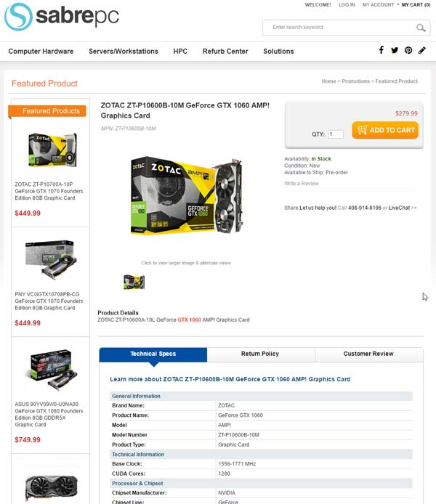This screenshot has height=504, width=436.
Task: Open the ASUS GTX 1080 Founders Edition link
Action: [x=49, y=415]
